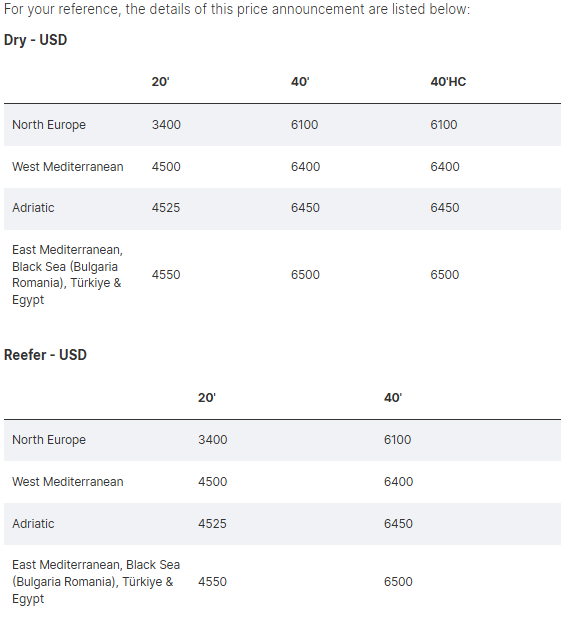Click the Dry - USD heading
567x623 pixels.
click(35, 40)
